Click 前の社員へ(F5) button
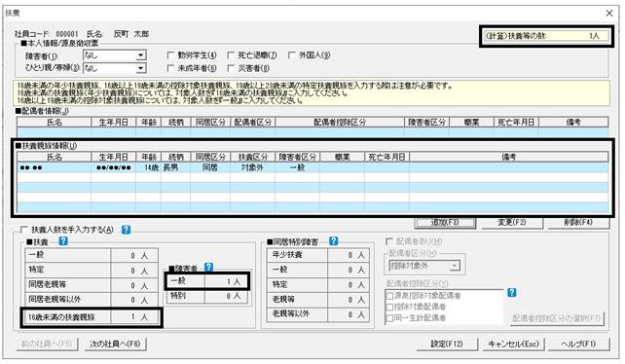Image resolution: width=625 pixels, height=364 pixels. [47, 345]
